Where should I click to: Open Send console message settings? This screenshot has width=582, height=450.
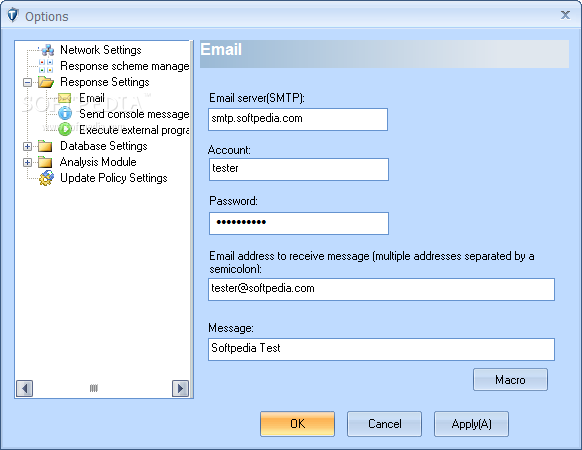point(134,114)
